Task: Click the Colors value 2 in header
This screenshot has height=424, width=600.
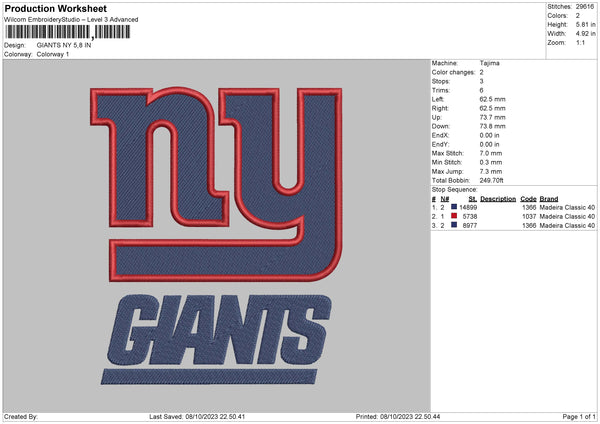Action: coord(577,16)
